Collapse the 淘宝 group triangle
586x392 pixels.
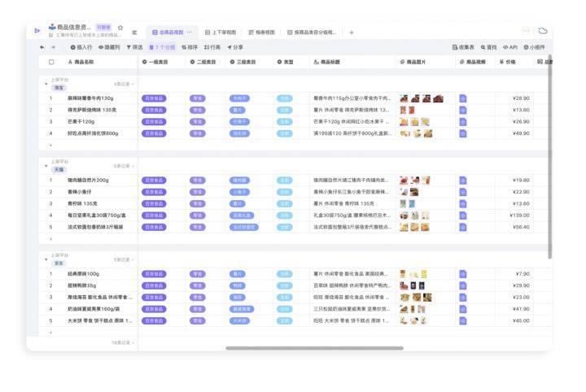(x=46, y=84)
